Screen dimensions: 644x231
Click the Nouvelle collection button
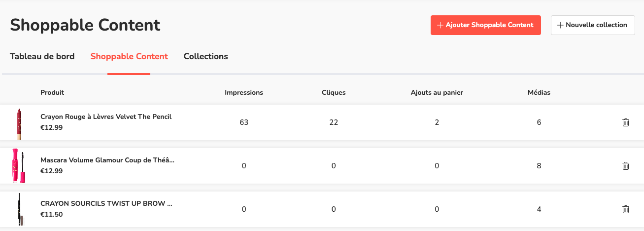[592, 25]
